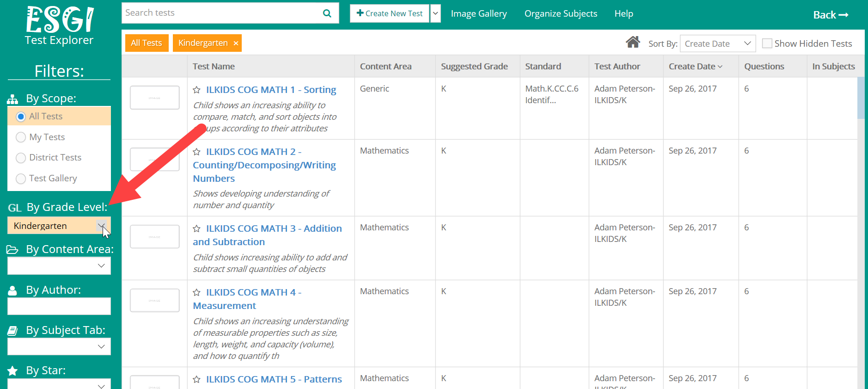This screenshot has height=389, width=868.
Task: Click the By Author text field
Action: 59,306
